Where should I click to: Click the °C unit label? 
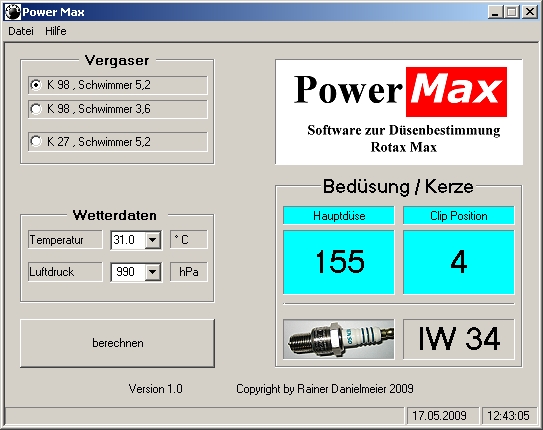[x=189, y=240]
